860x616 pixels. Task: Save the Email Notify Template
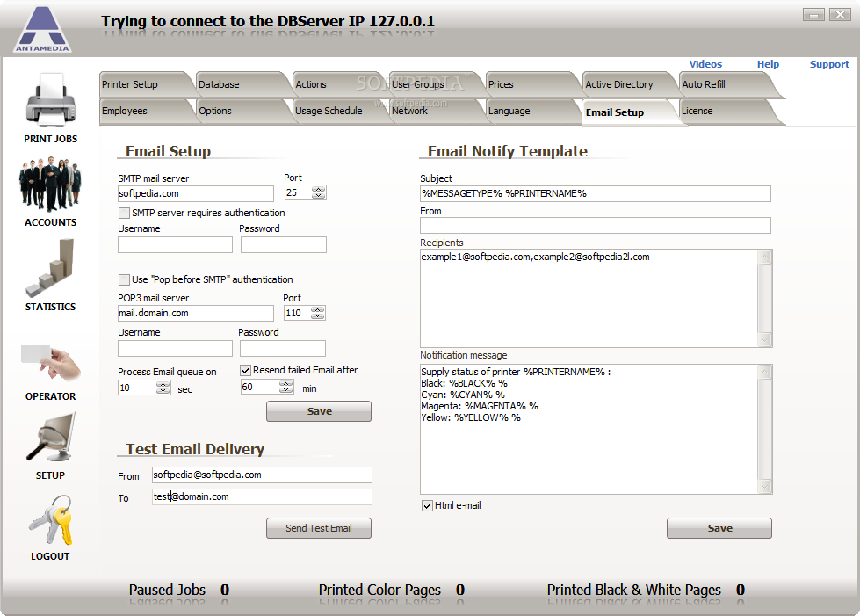pos(719,528)
